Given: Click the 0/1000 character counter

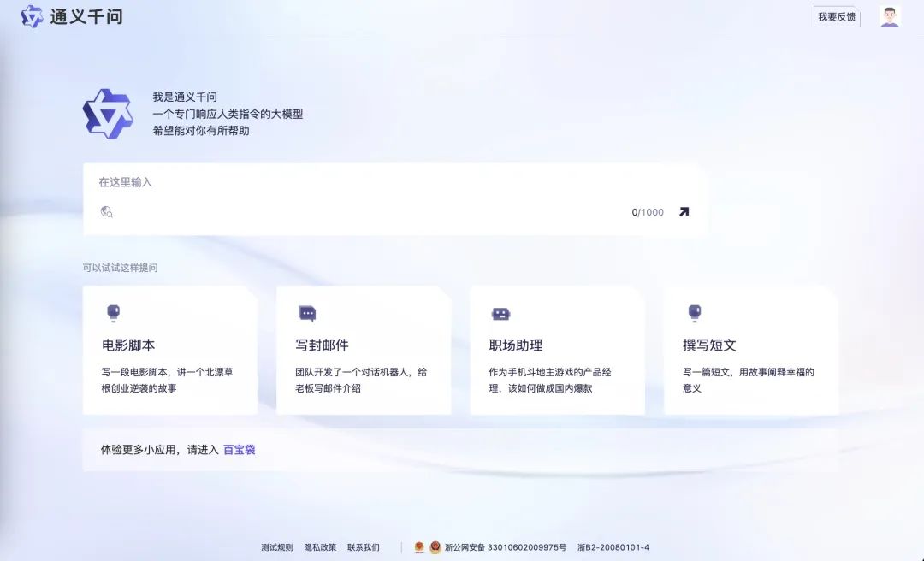Looking at the screenshot, I should coord(648,212).
